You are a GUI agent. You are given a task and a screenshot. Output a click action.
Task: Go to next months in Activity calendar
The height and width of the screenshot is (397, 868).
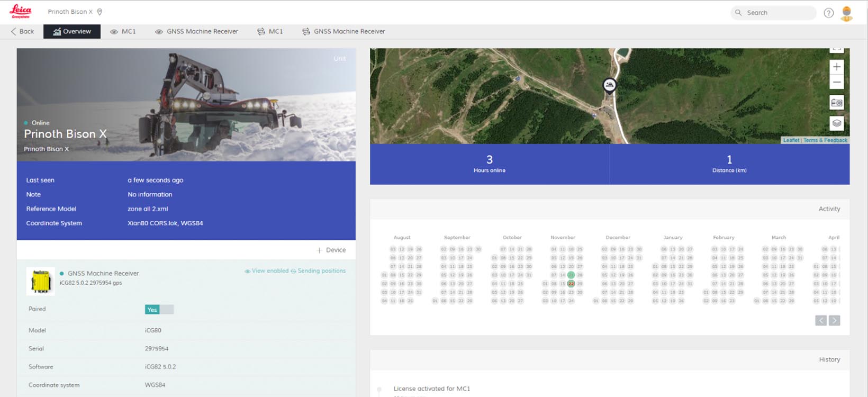pos(834,320)
